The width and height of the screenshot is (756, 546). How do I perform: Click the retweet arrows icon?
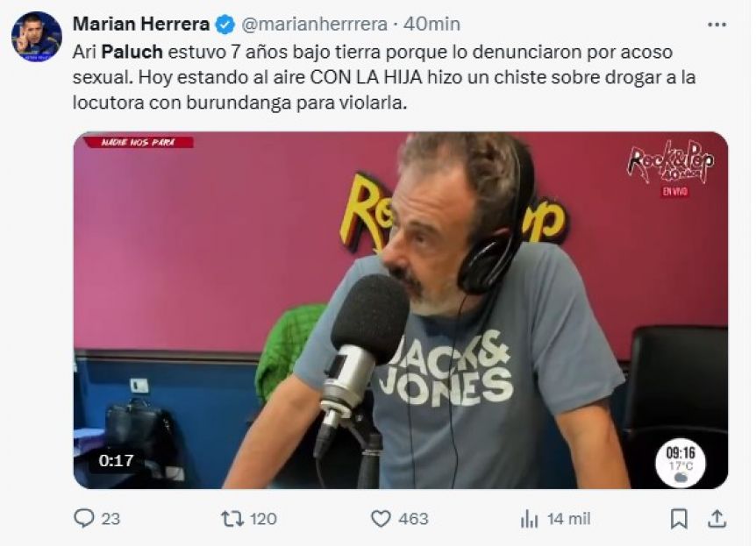pos(232,519)
